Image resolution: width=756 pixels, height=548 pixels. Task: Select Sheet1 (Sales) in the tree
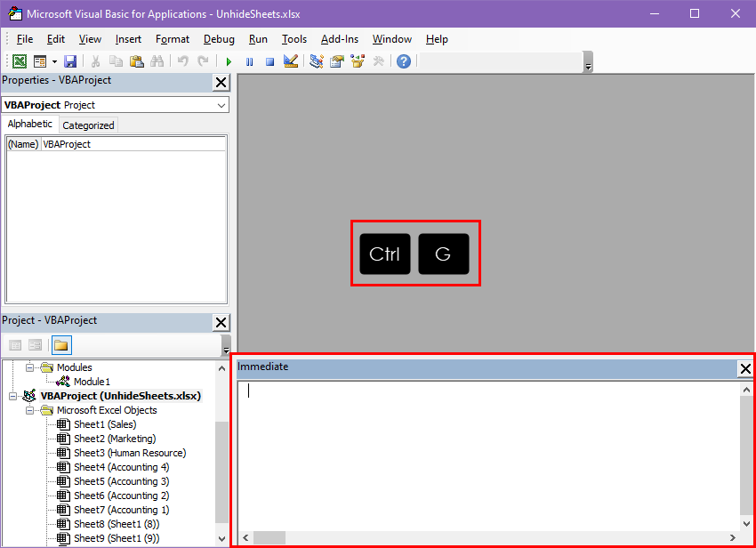point(105,424)
